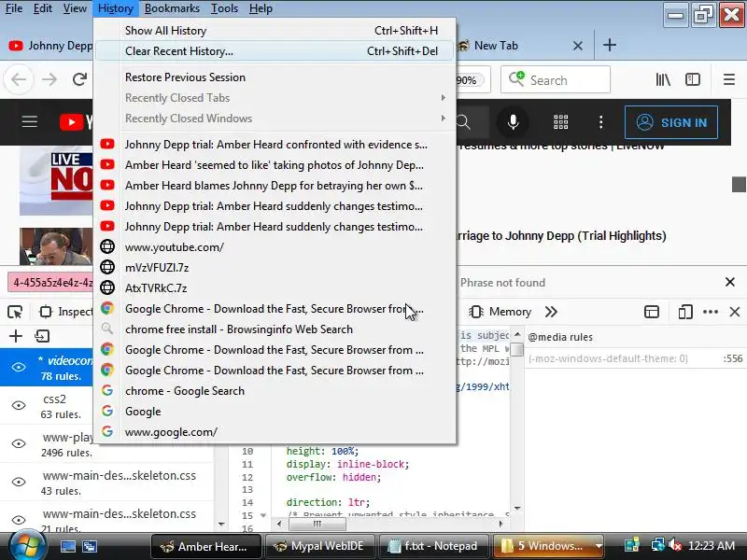Open the YouTube guide hamburger menu
Viewport: 747px width, 560px height.
pos(30,122)
